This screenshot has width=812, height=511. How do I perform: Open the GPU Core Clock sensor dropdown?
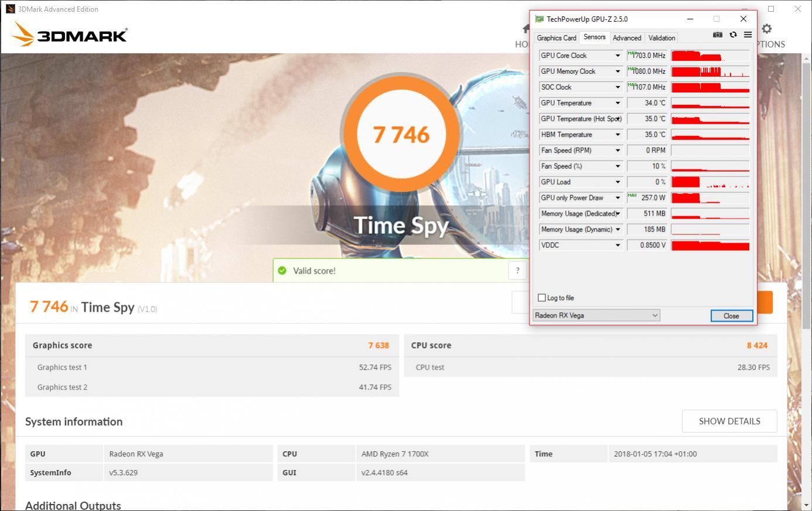tap(617, 56)
